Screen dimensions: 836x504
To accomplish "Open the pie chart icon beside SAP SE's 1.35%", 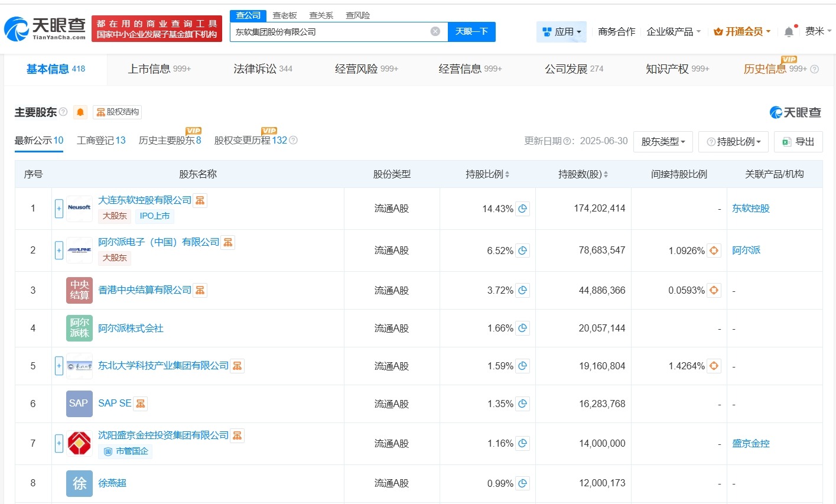I will pos(522,404).
